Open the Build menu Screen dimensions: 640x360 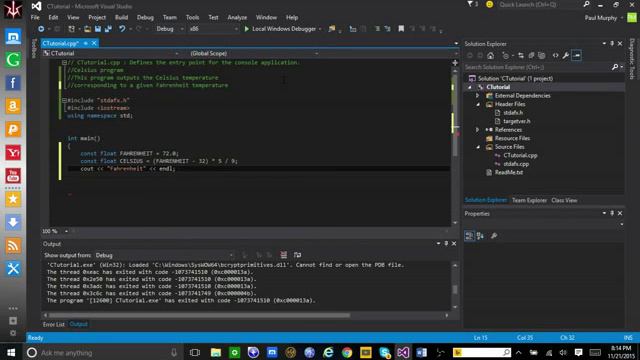121,18
